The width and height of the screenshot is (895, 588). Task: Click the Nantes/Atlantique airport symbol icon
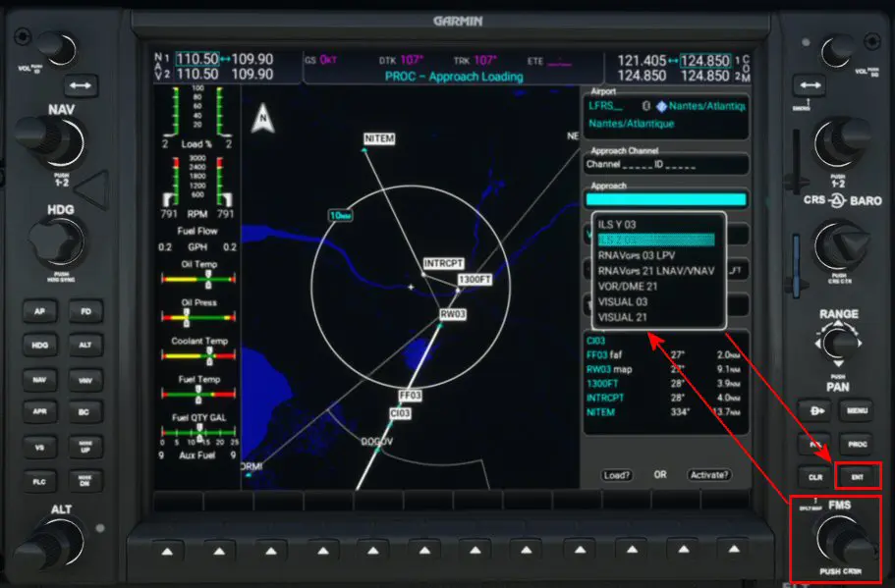[x=661, y=106]
